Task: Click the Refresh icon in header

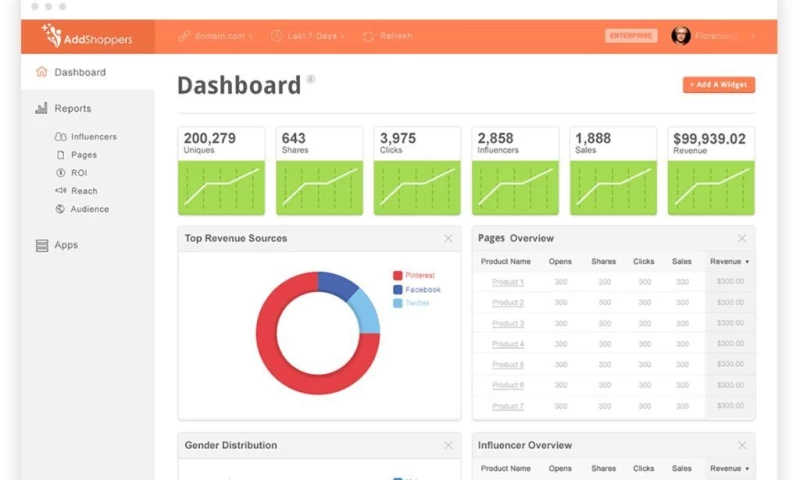Action: [368, 36]
